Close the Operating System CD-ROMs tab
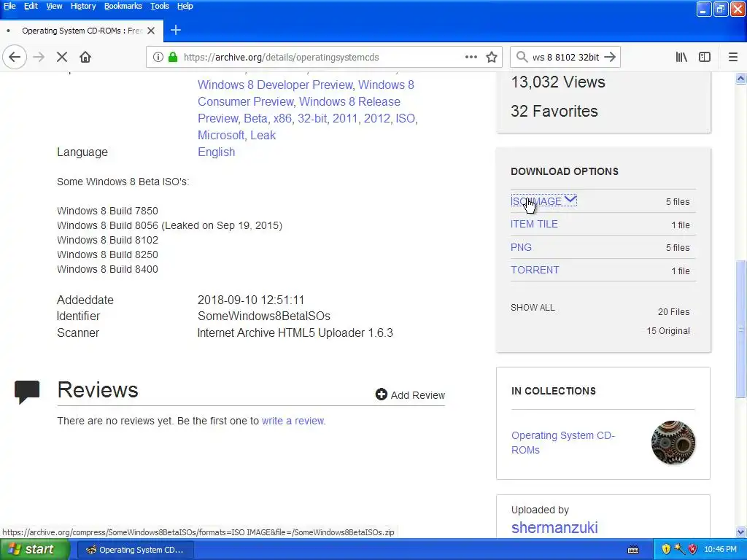 pos(151,31)
